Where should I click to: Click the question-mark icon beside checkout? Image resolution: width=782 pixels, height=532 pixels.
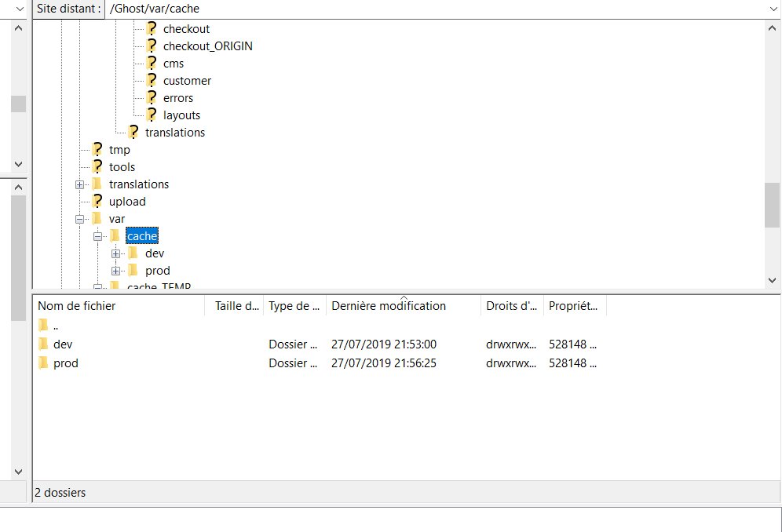(152, 28)
